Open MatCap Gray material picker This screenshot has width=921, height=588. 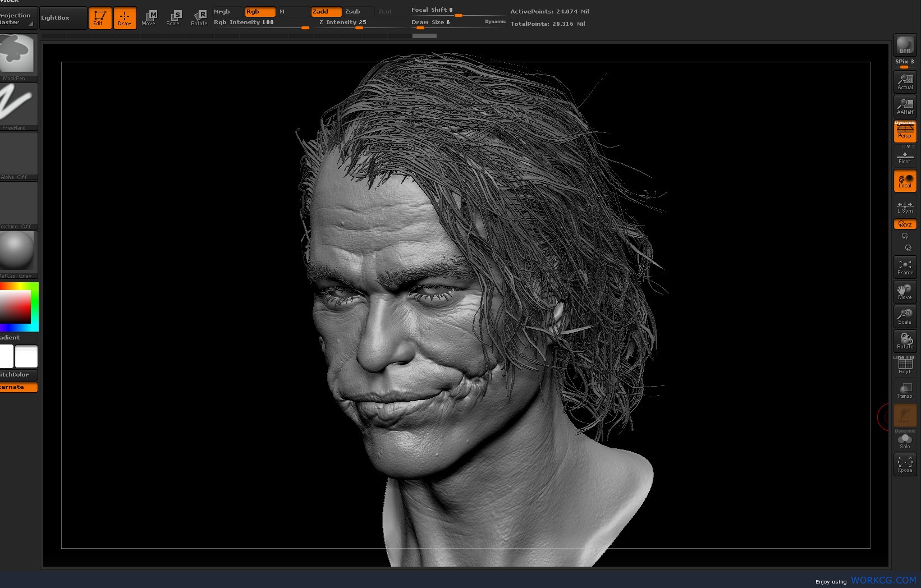(18, 255)
